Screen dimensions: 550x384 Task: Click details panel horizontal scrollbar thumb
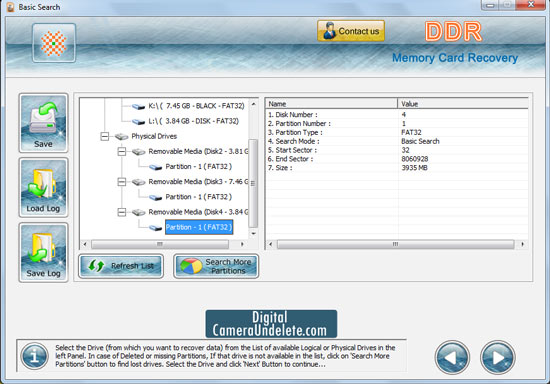396,244
